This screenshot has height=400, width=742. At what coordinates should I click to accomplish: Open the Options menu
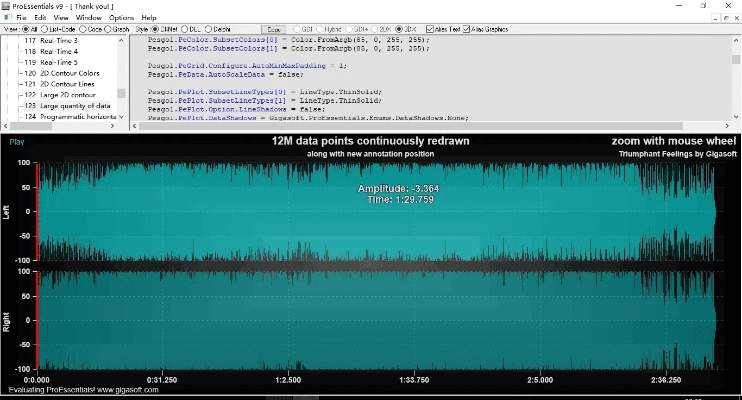(121, 18)
